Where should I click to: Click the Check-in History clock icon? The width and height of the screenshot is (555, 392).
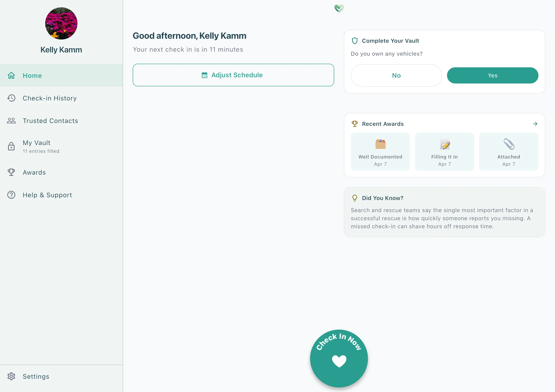pyautogui.click(x=11, y=98)
